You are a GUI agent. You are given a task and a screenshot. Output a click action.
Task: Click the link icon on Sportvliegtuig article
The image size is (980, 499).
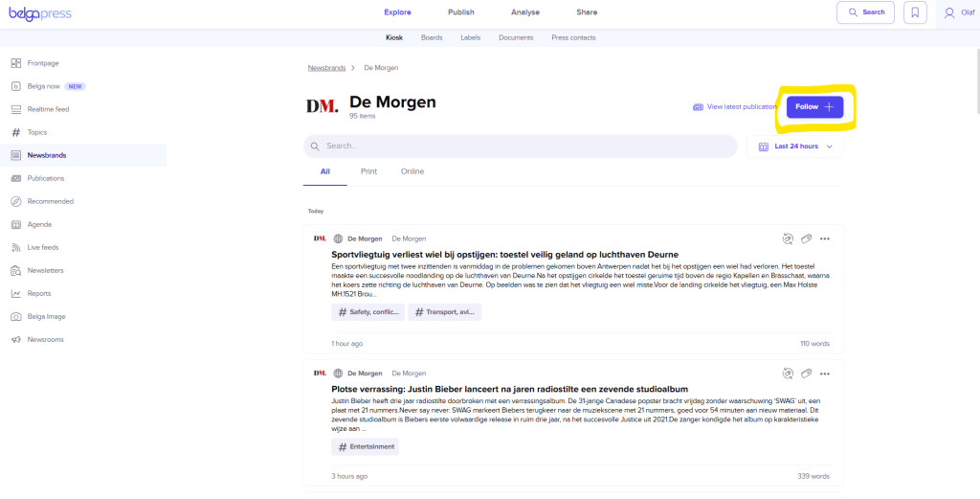pos(806,238)
